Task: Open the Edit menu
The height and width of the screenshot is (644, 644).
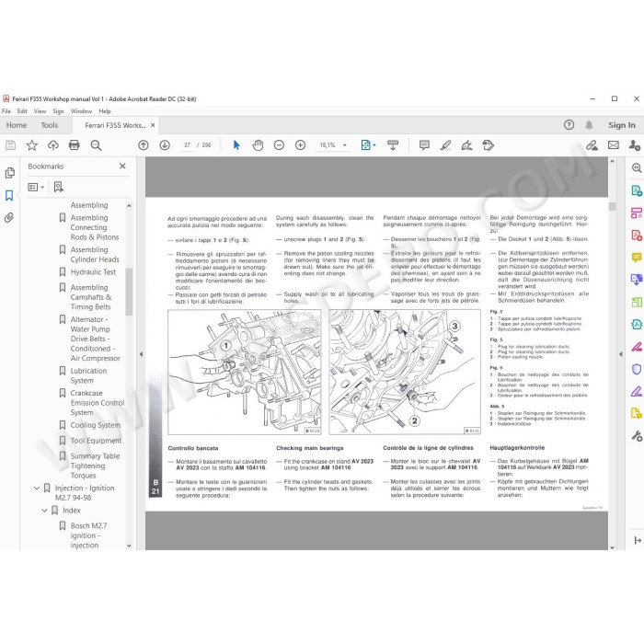Action: point(22,111)
